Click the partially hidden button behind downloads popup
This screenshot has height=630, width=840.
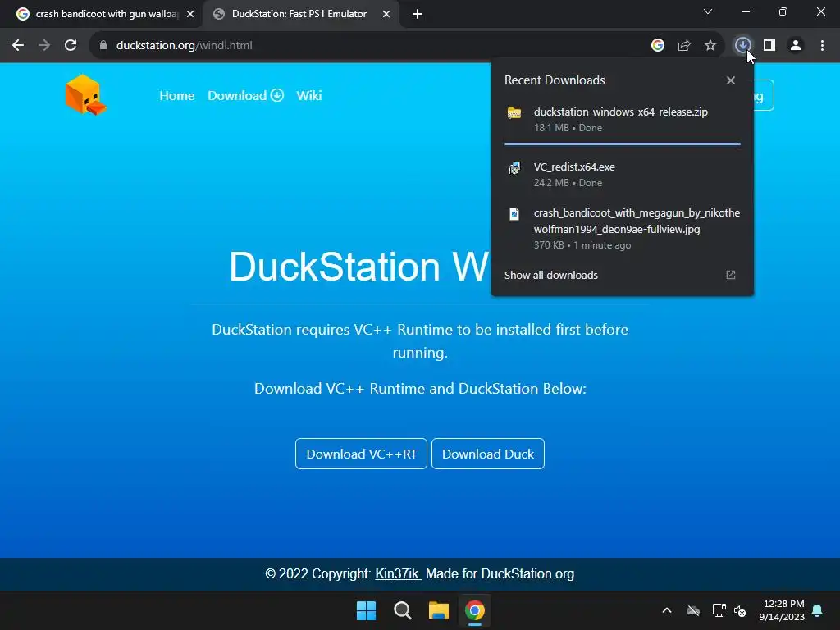click(764, 95)
